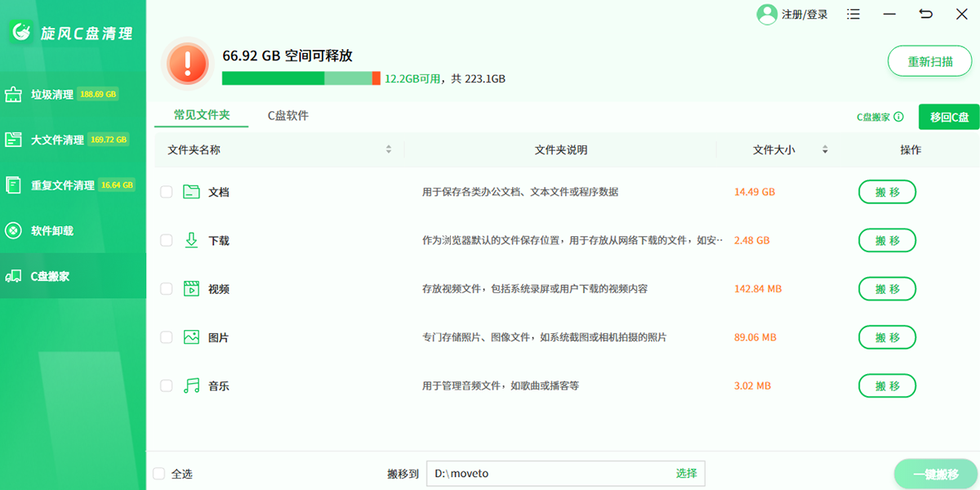Click the 垃圾清理 bin icon

coord(13,95)
